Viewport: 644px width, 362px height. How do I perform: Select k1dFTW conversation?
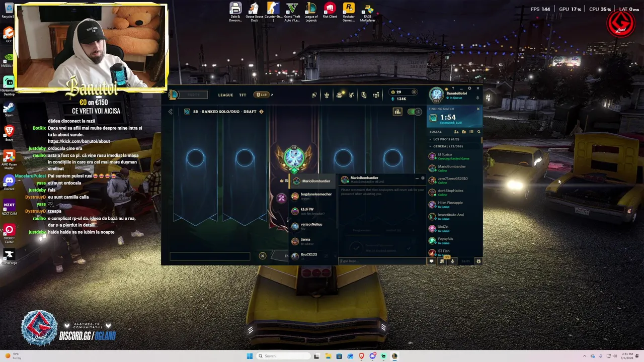pos(312,211)
